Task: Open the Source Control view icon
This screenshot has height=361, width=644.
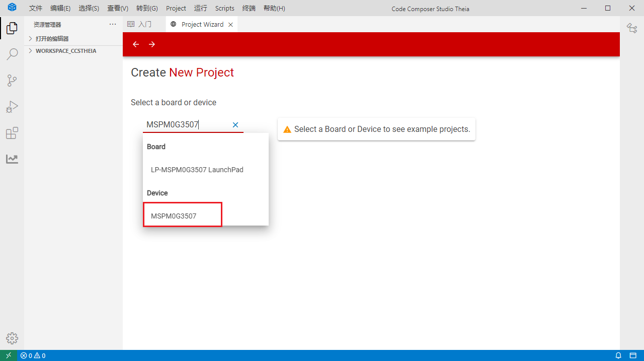Action: pos(12,81)
